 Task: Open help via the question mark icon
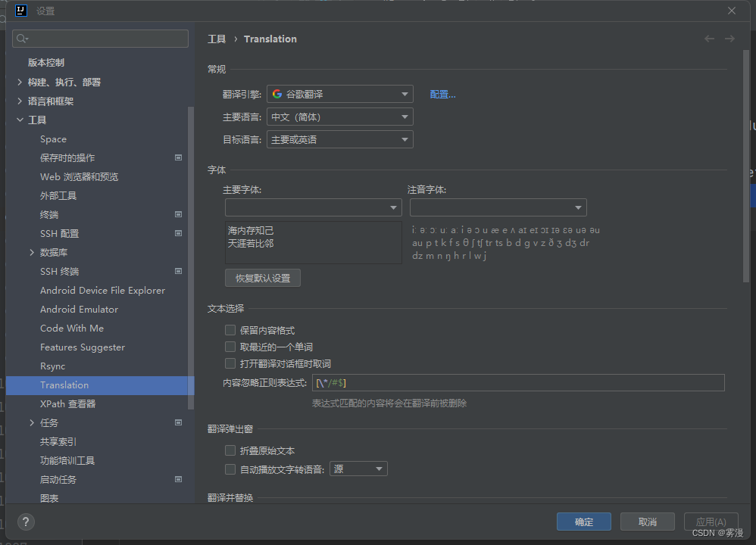(25, 522)
